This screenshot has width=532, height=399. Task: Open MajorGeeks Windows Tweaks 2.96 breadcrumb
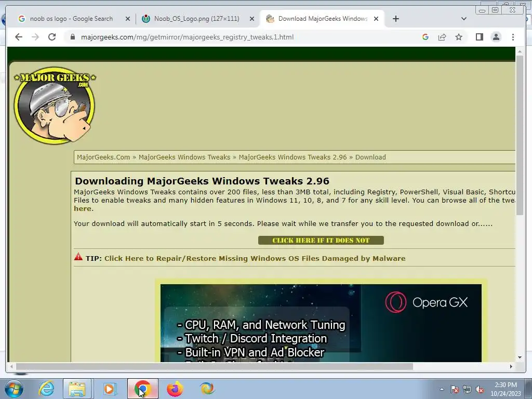[293, 157]
